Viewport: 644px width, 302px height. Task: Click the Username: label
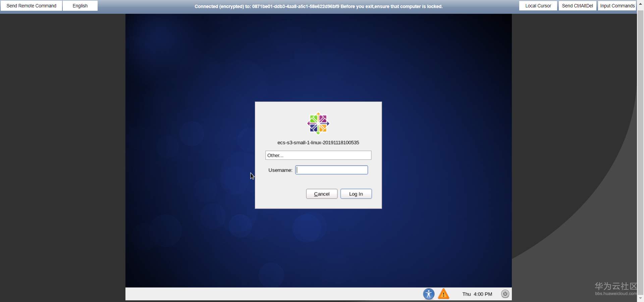[x=280, y=170]
